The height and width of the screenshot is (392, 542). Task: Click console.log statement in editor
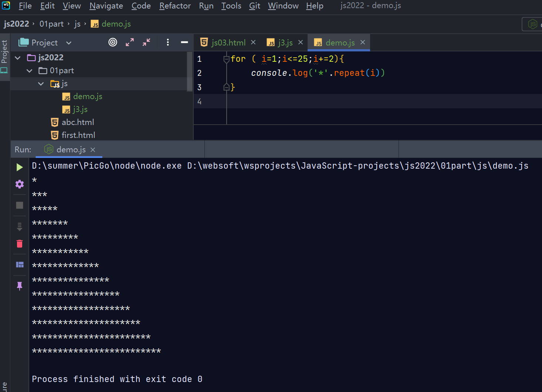318,73
